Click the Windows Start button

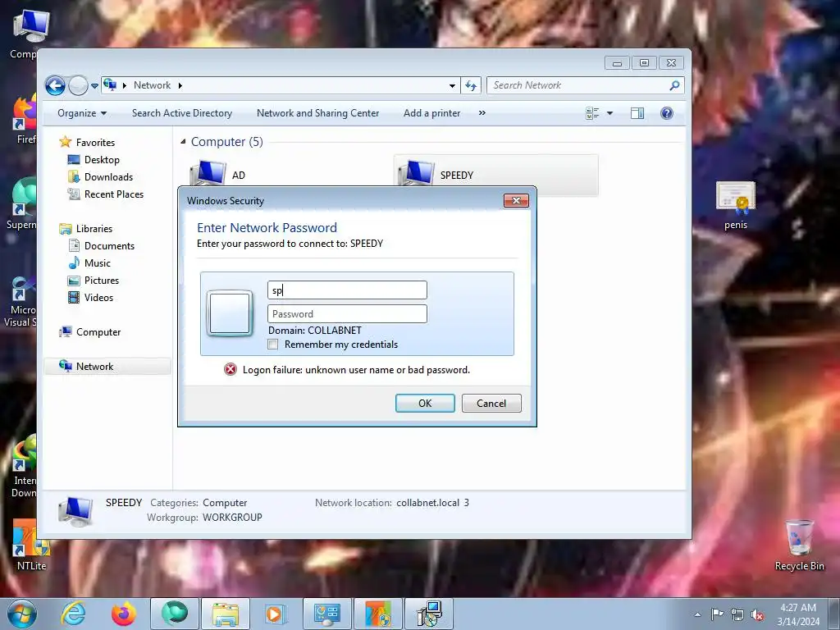click(21, 614)
